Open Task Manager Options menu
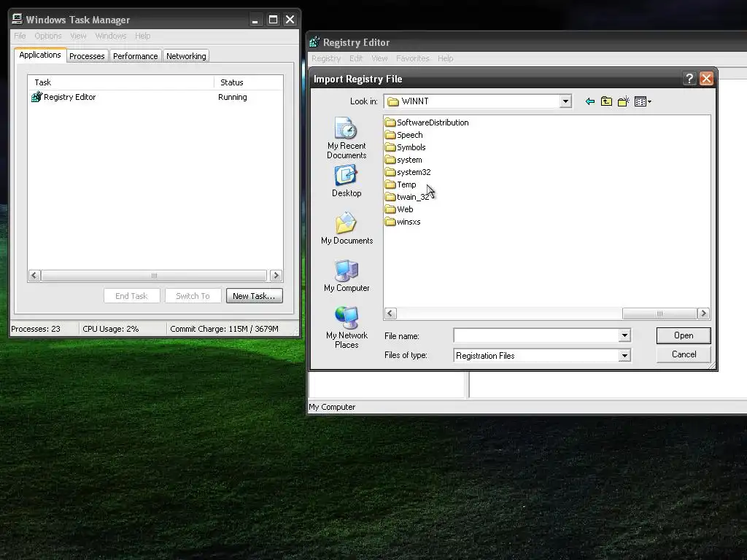Screen dimensions: 747x560 [x=48, y=36]
